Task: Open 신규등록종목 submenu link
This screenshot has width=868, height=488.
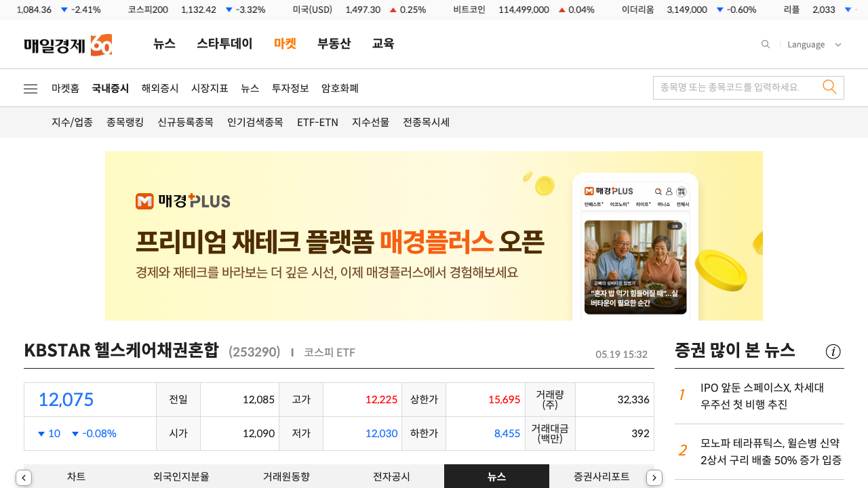Action: tap(185, 123)
